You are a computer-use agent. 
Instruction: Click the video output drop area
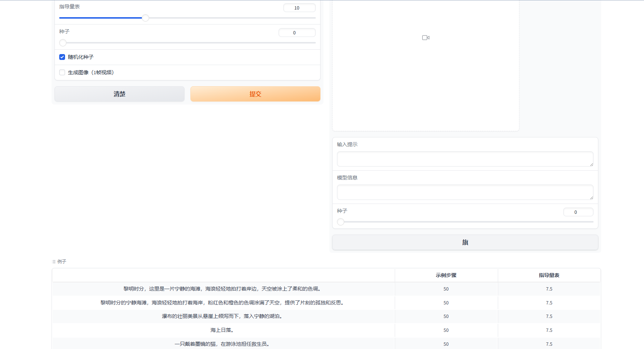pos(425,66)
